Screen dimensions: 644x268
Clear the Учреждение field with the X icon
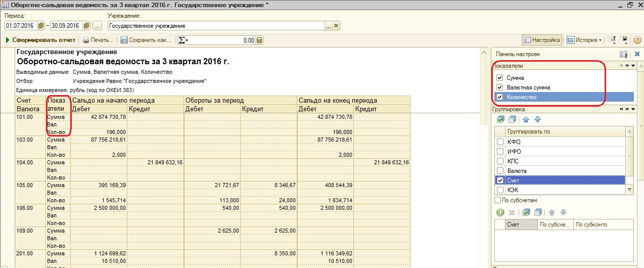(336, 26)
